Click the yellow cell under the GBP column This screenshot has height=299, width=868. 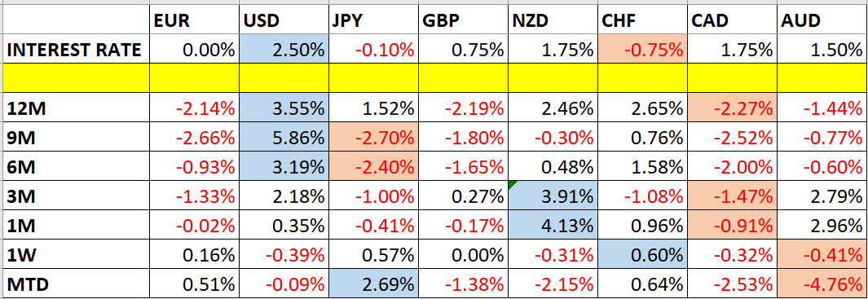463,78
